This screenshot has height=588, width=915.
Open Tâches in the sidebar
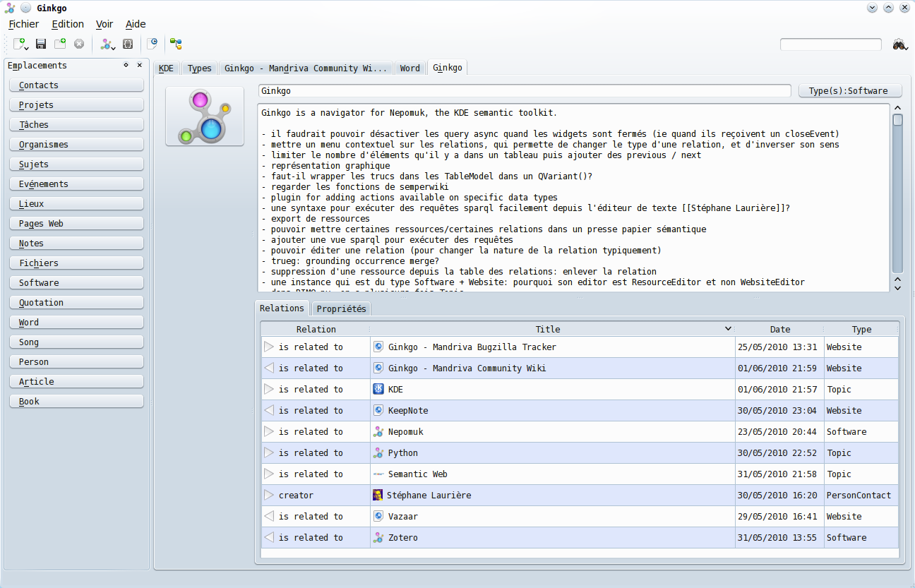[x=77, y=124]
